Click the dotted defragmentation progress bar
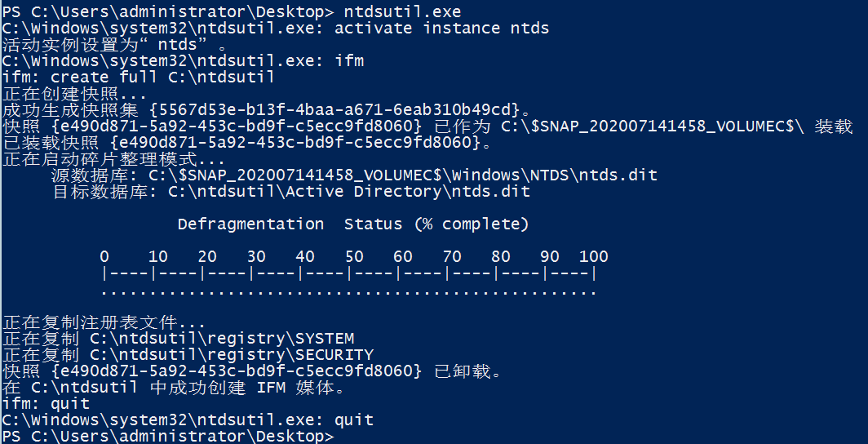Viewport: 868px width, 444px height. coord(349,291)
